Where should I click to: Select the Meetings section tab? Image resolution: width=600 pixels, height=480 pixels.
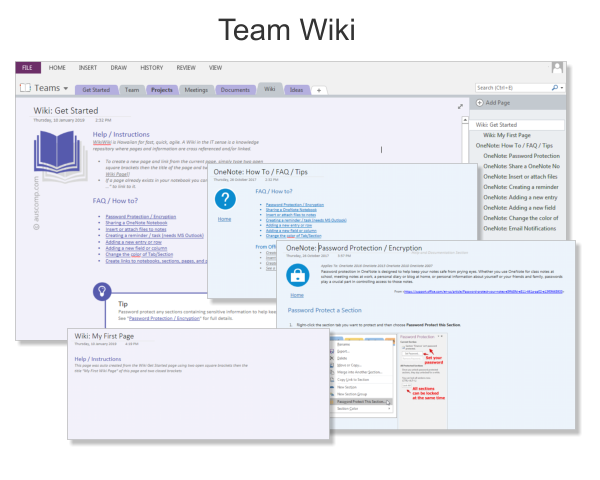coord(196,90)
